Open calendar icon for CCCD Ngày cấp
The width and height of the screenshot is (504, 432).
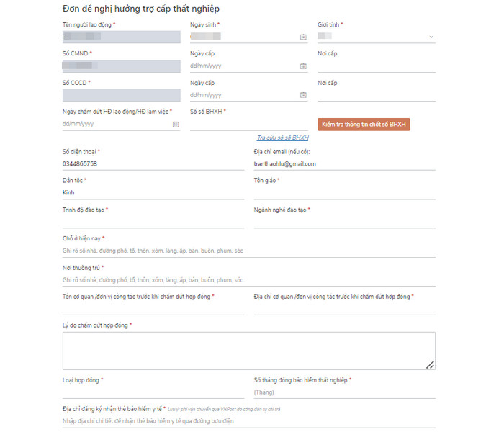point(303,95)
